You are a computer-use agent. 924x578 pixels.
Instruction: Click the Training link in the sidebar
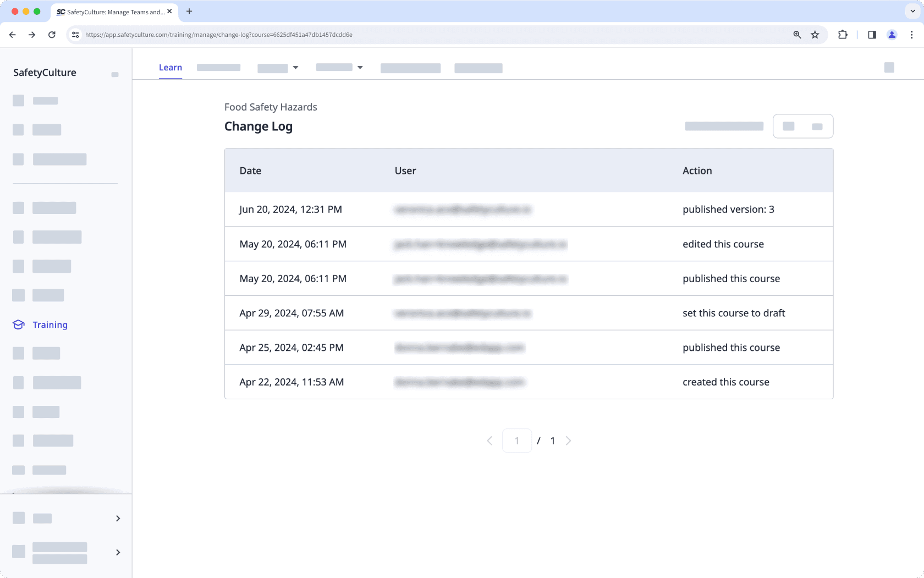tap(50, 324)
